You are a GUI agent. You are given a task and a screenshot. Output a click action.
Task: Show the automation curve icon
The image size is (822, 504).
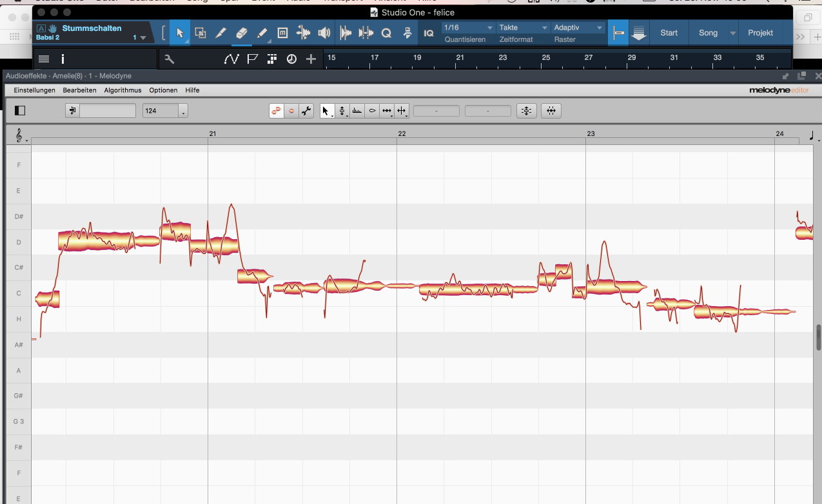click(231, 59)
